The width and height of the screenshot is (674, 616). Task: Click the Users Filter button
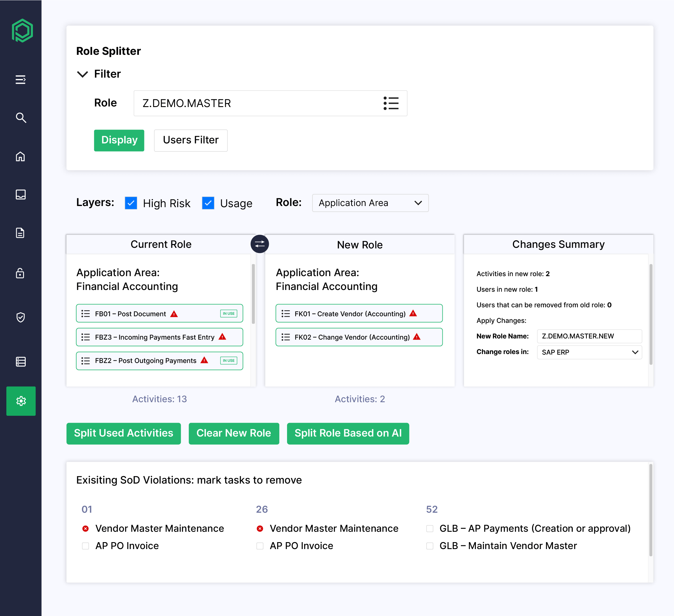click(191, 140)
